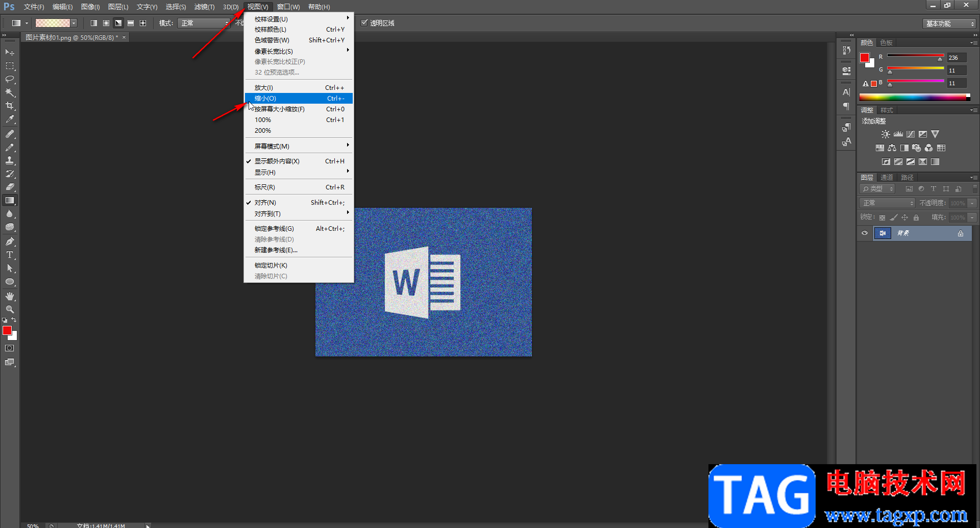980x528 pixels.
Task: Select the Path Selection tool
Action: pos(10,268)
